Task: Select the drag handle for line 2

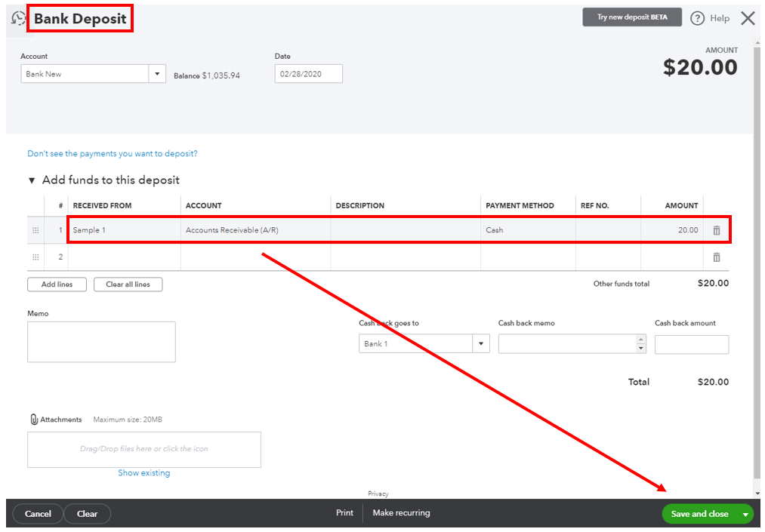Action: (35, 257)
